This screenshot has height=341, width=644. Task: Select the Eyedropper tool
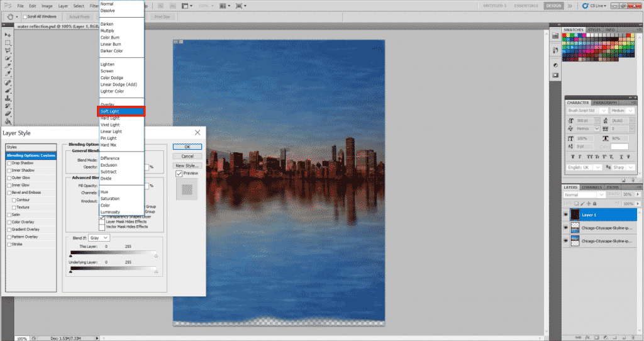(x=8, y=74)
